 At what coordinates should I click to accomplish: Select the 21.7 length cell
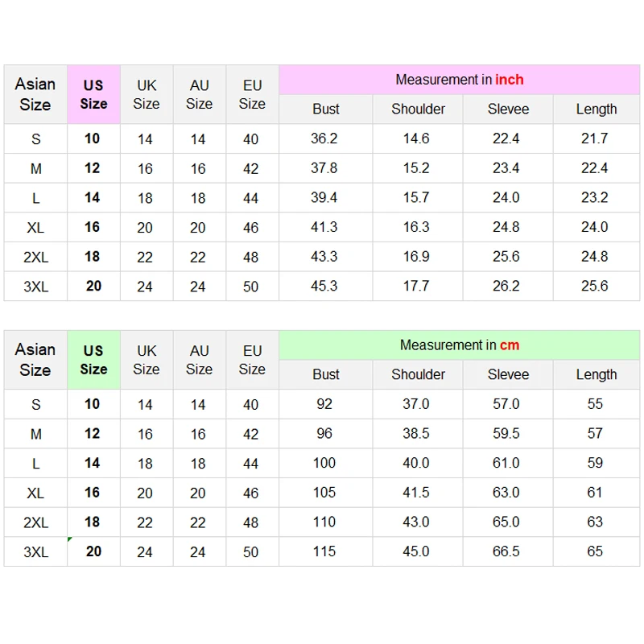tap(595, 138)
